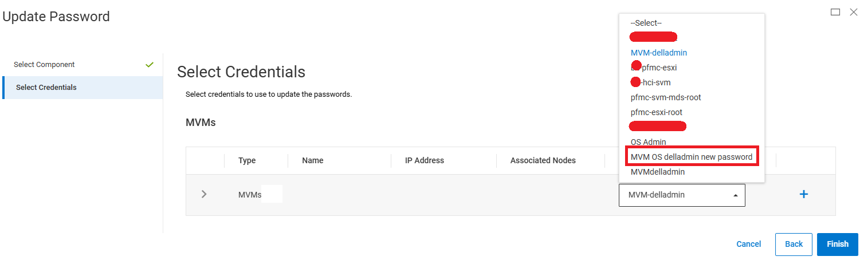Select MVM OS delladmin new password
The image size is (868, 268).
coord(691,156)
